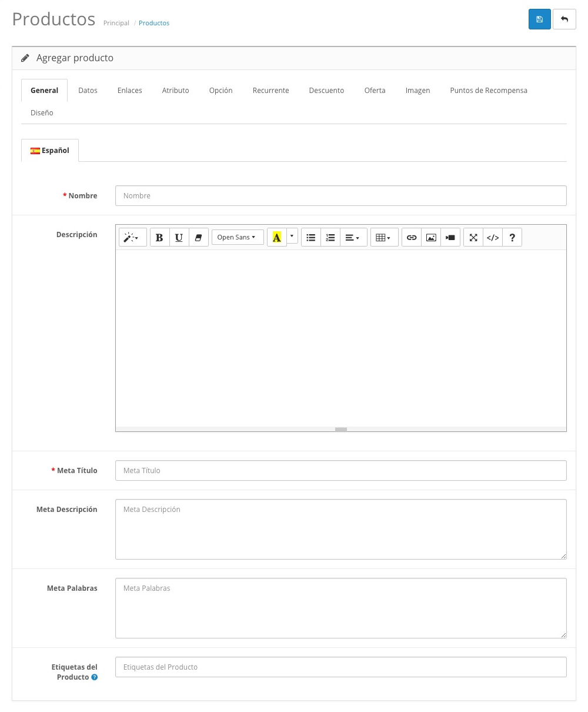Viewport: 588px width, 712px height.
Task: Apply the yellow highlight text color
Action: (x=276, y=238)
